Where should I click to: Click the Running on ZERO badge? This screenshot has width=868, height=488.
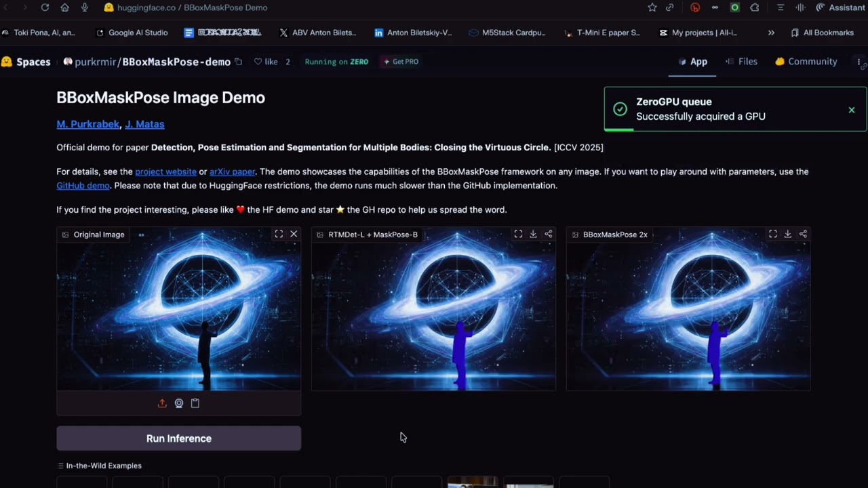[336, 62]
